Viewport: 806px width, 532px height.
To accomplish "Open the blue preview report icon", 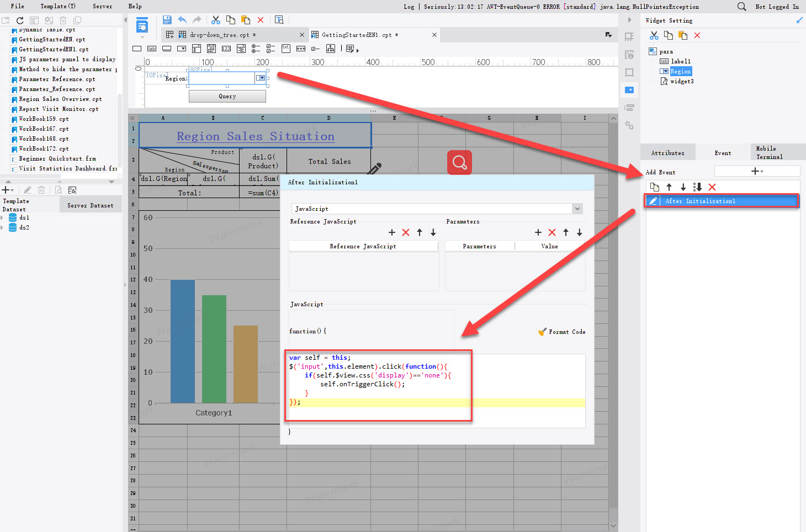I will [x=142, y=25].
